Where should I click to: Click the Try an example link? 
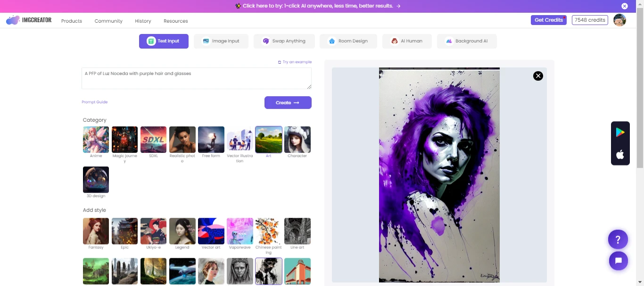(x=295, y=62)
